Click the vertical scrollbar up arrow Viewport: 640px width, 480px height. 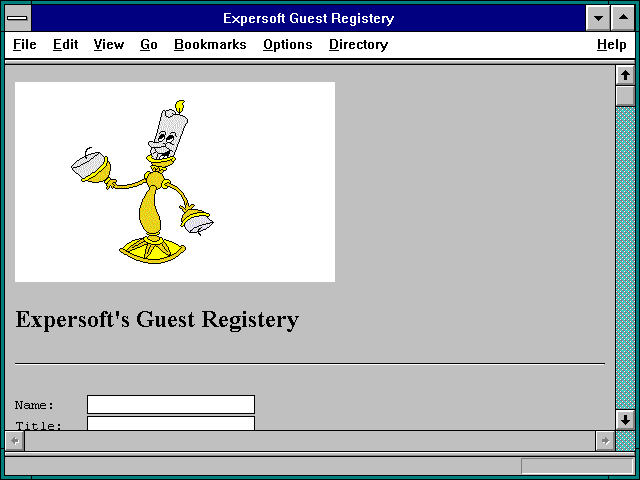pyautogui.click(x=625, y=75)
